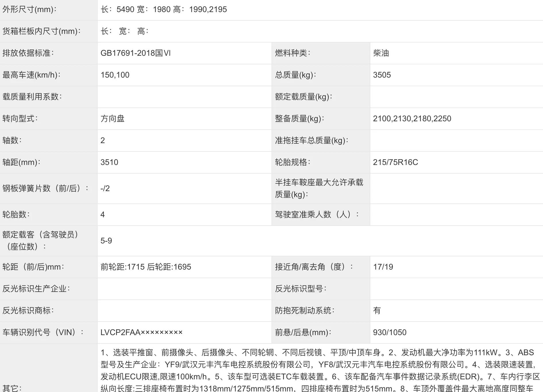Click the 最高车速(km/h) label
The width and height of the screenshot is (543, 392).
click(32, 75)
